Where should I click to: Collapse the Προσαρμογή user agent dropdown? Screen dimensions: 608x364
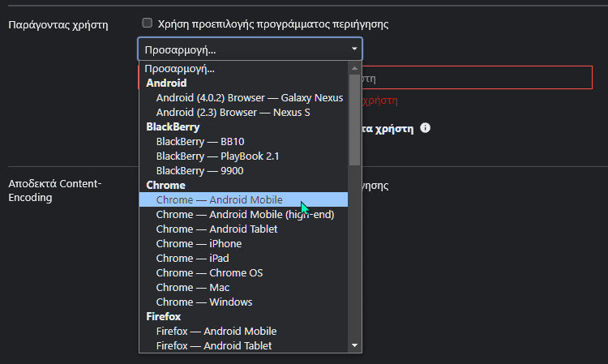pos(250,49)
